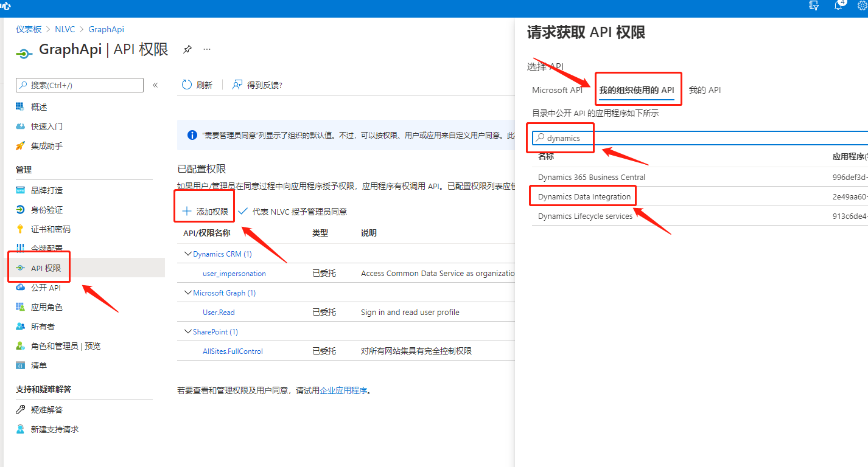Click the 说明 column header
Viewport: 868px width, 467px height.
pyautogui.click(x=369, y=233)
